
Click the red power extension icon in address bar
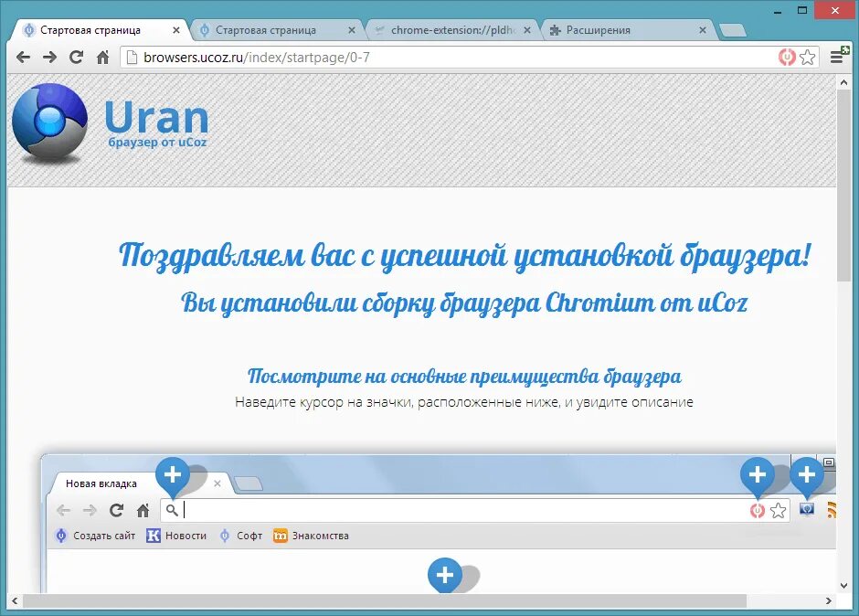pos(787,57)
